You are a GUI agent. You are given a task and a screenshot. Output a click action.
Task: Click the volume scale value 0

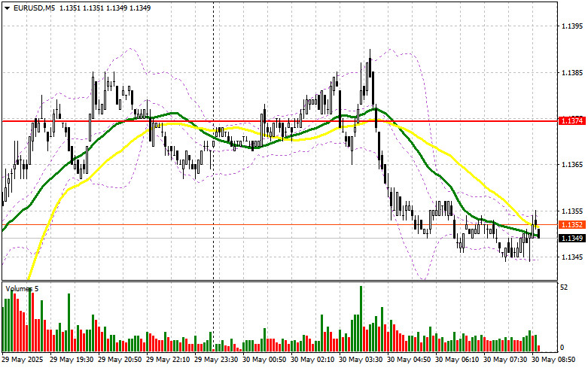click(x=562, y=348)
